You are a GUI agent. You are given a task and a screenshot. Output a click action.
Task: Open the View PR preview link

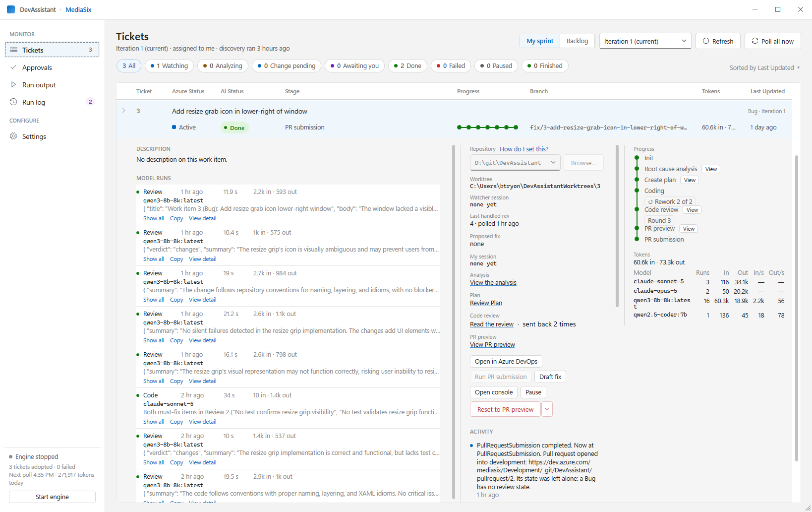click(x=492, y=345)
